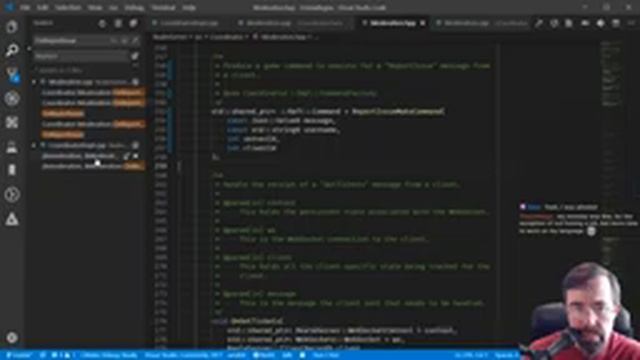The width and height of the screenshot is (640, 360).
Task: Click the debug launch icon in status bar
Action: (302, 355)
